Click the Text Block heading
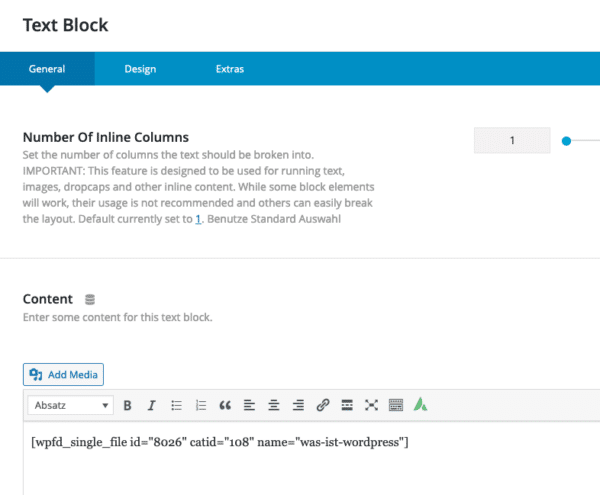 pos(65,25)
